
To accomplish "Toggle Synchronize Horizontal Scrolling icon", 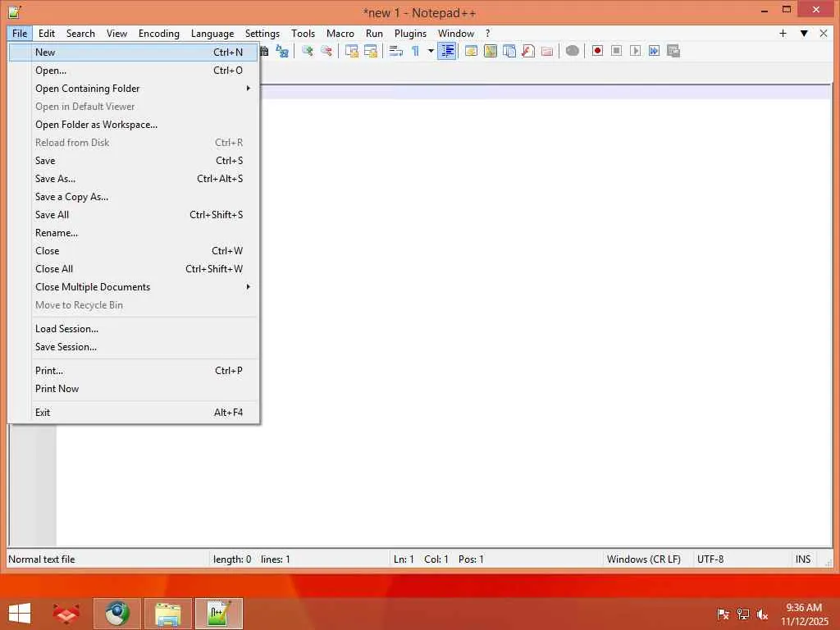I will click(371, 51).
